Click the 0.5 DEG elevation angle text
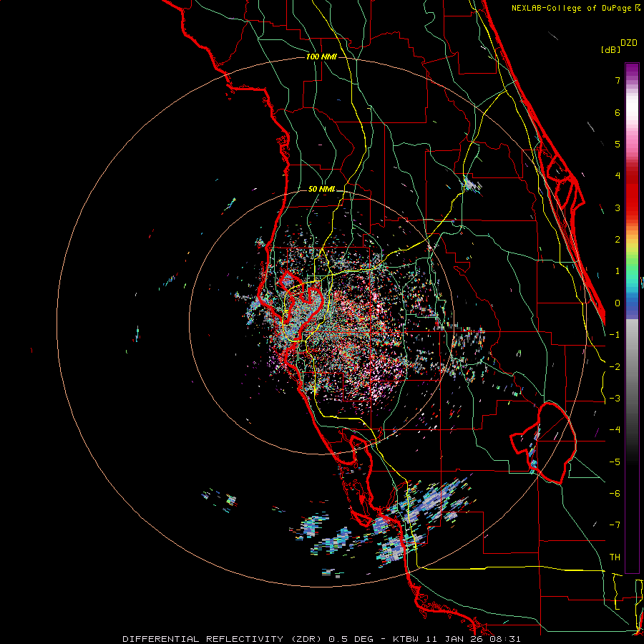This screenshot has height=644, width=644. [x=351, y=639]
